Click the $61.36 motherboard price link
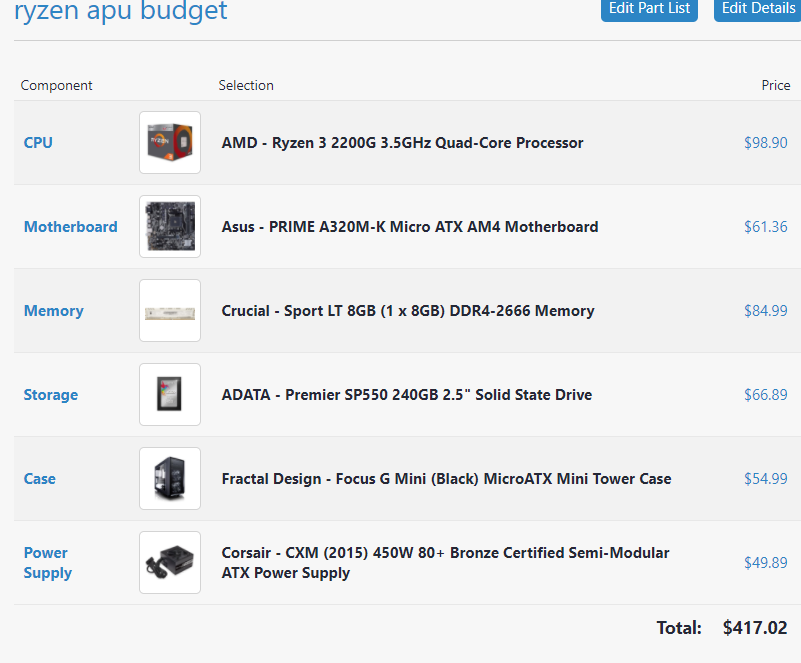The width and height of the screenshot is (801, 663). tap(765, 226)
